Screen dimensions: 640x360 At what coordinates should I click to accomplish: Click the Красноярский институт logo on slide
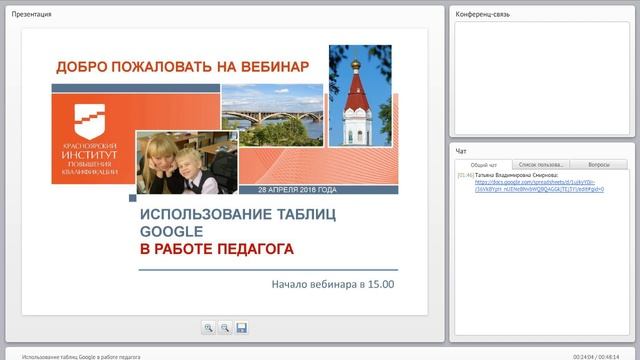[89, 139]
